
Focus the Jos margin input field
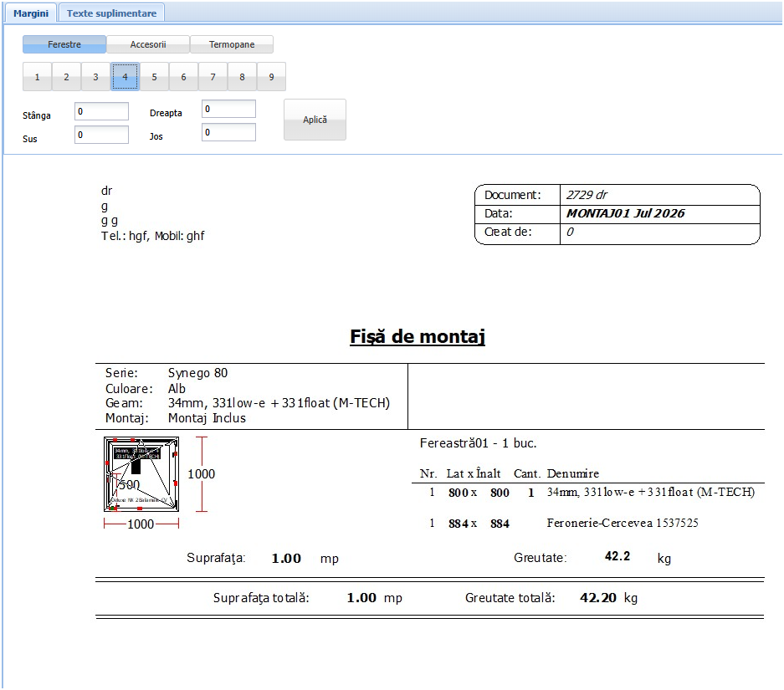click(x=229, y=132)
